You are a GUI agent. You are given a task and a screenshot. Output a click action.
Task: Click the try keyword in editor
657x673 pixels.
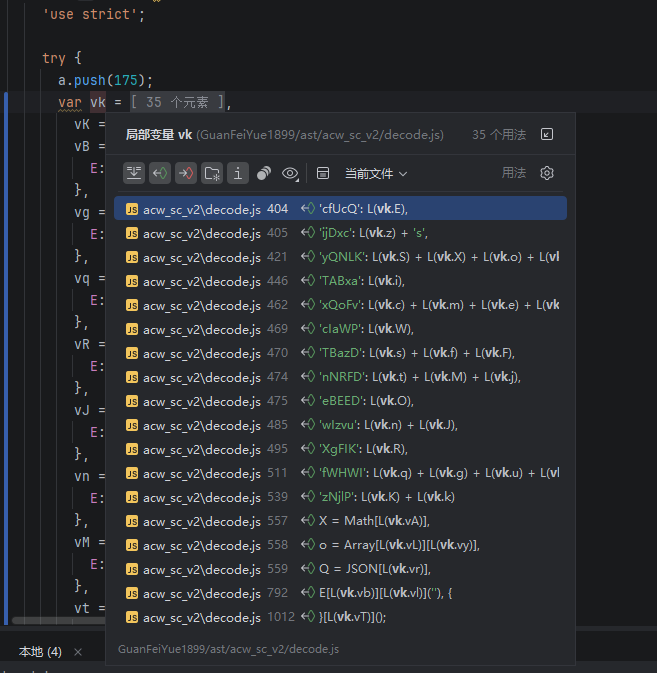[x=54, y=58]
